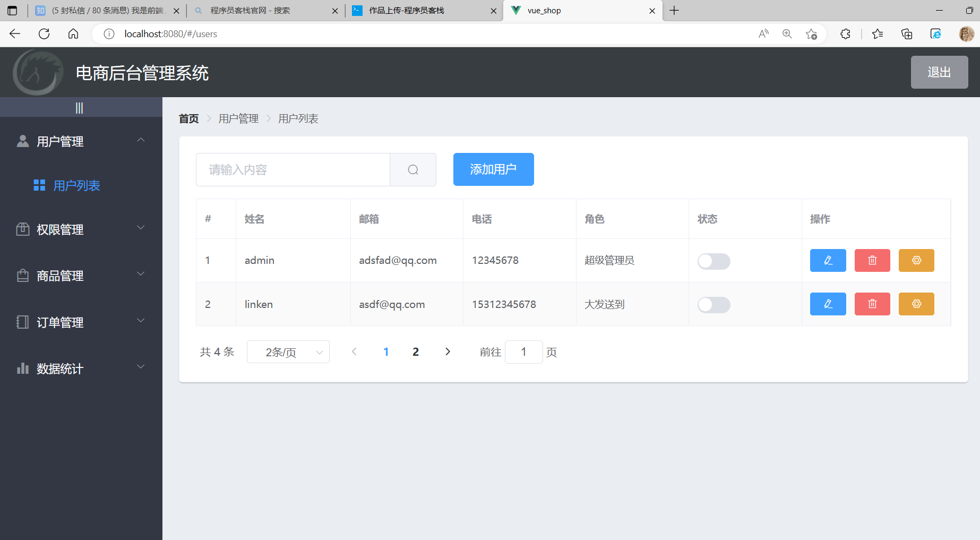The height and width of the screenshot is (540, 980).
Task: Open the favorites list icon
Action: click(x=878, y=34)
